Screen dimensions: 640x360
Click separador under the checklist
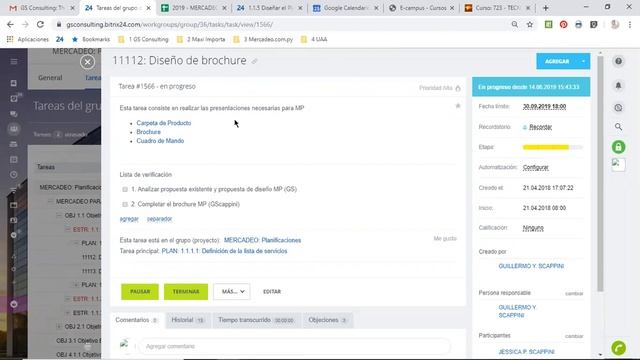click(x=159, y=219)
